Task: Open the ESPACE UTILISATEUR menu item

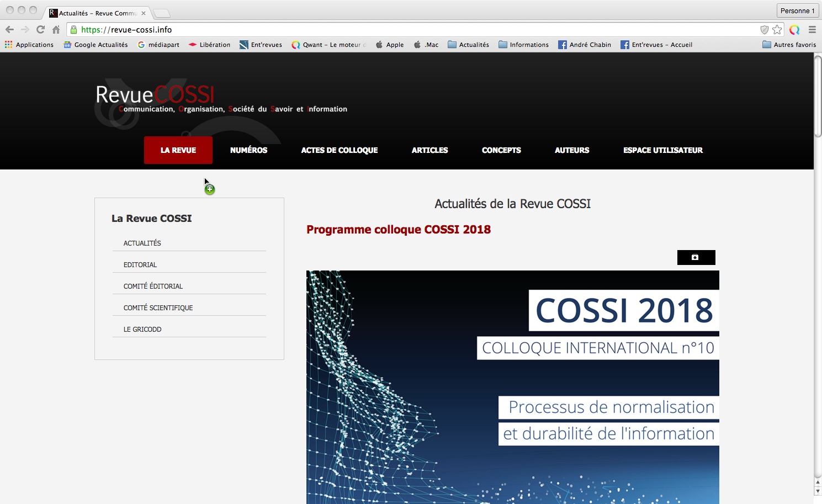Action: tap(662, 150)
